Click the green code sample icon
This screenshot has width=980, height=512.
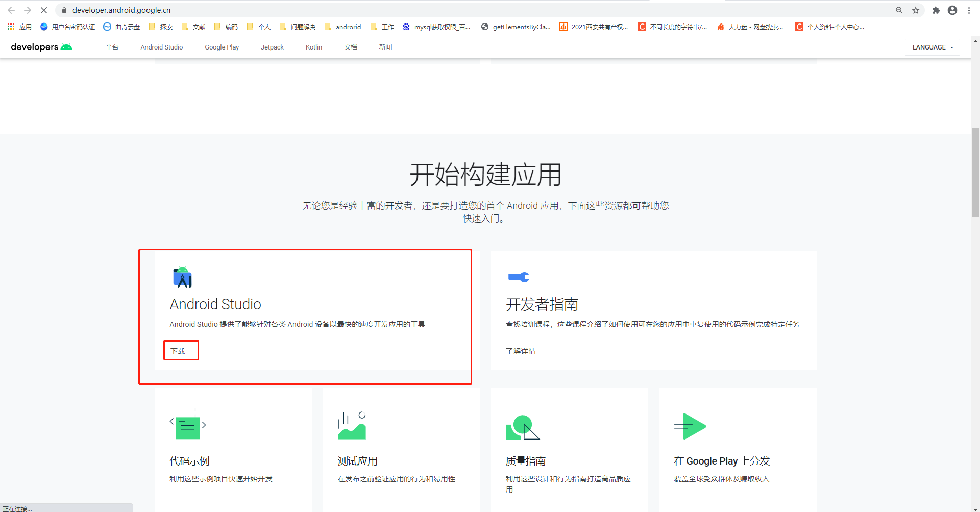(188, 425)
